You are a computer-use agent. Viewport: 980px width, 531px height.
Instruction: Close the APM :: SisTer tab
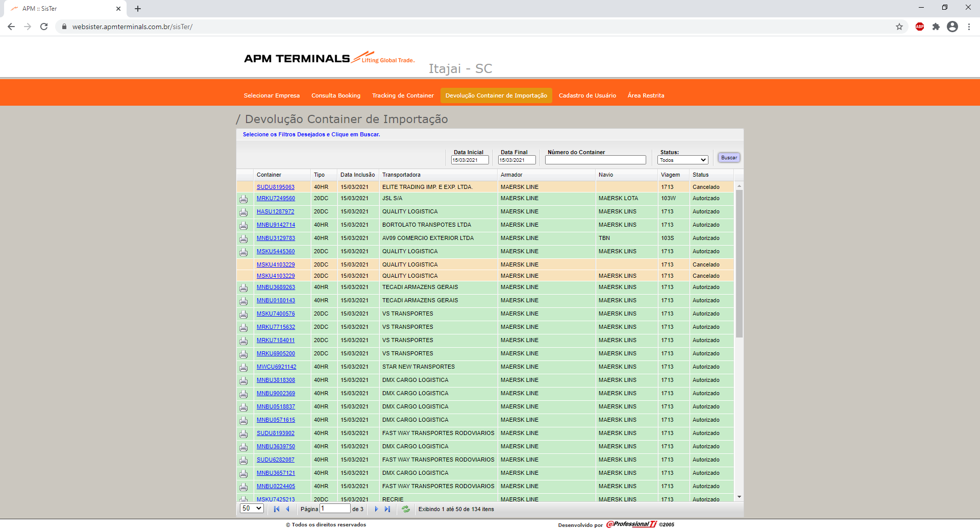coord(118,9)
